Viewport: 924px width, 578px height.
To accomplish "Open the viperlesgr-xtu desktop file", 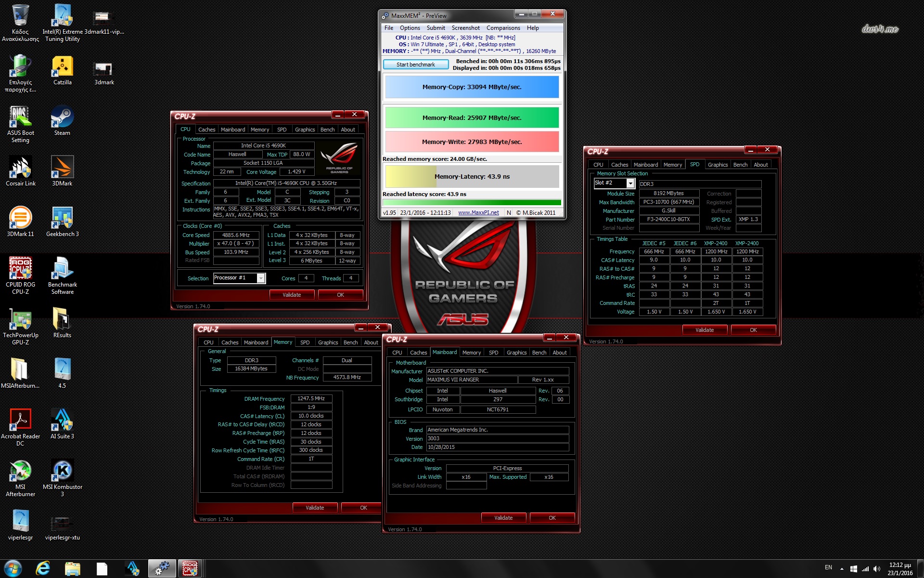I will (x=63, y=529).
